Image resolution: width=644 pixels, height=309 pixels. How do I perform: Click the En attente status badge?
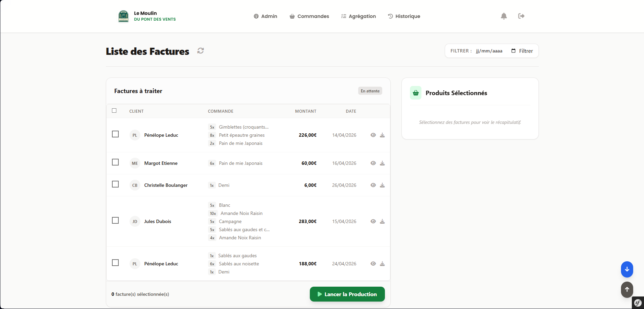370,91
